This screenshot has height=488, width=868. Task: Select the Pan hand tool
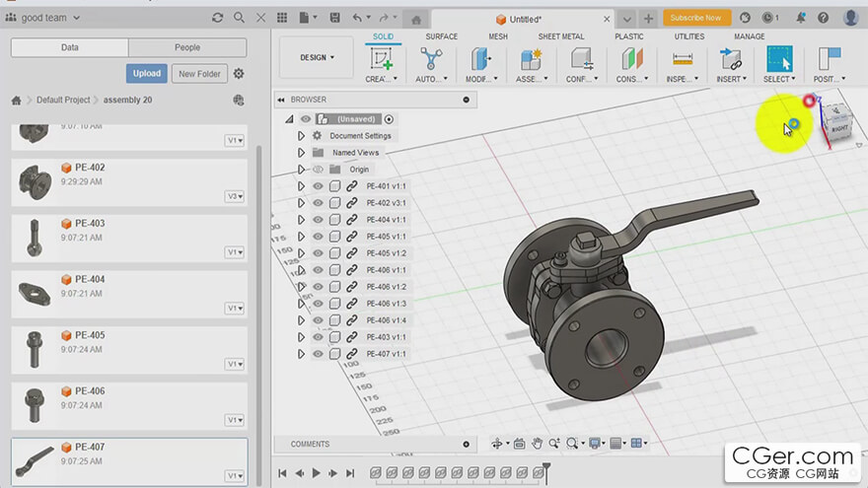(537, 444)
